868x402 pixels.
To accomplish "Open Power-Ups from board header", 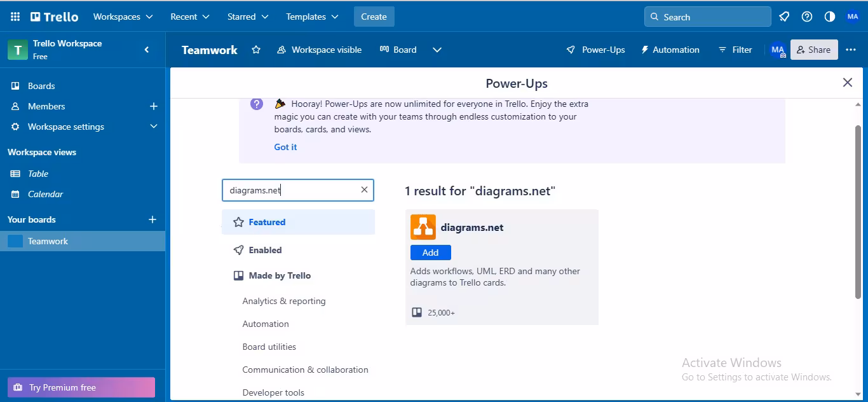I will click(x=596, y=50).
